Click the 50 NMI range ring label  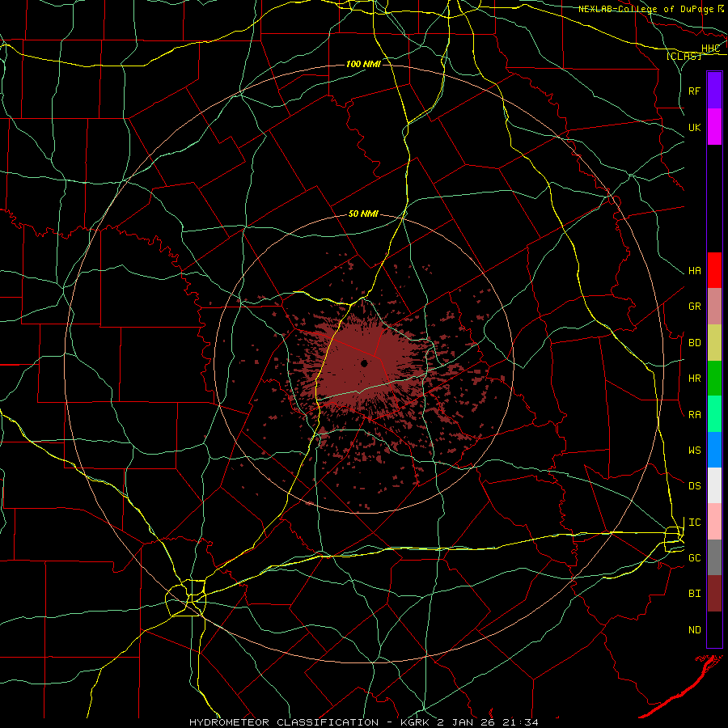(363, 214)
